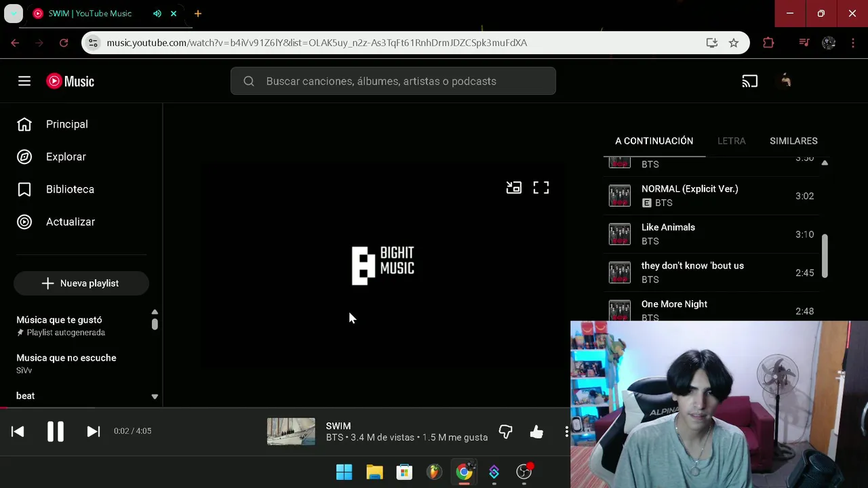Mute the SWIM browser tab audio
This screenshot has height=488, width=868.
click(x=157, y=14)
